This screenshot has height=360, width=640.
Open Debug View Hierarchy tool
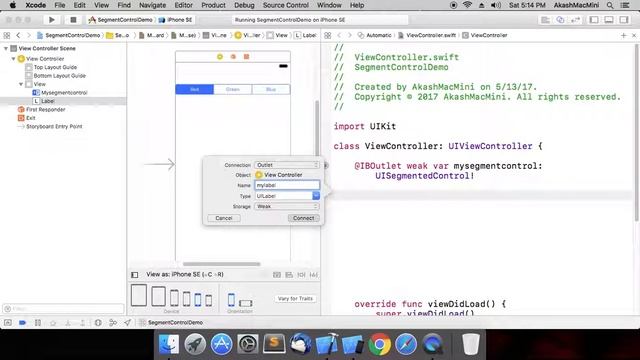click(x=98, y=322)
